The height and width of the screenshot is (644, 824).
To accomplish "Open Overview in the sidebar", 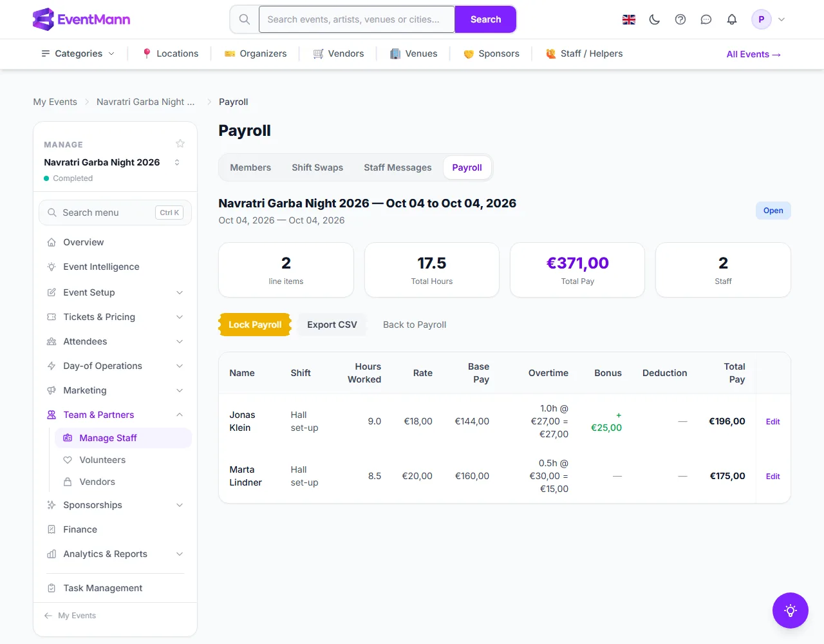I will tap(115, 242).
